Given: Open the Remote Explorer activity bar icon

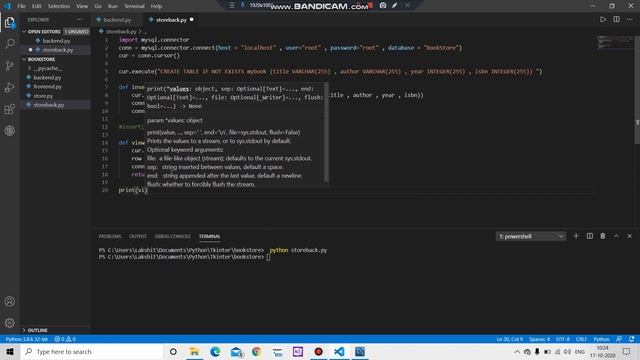Looking at the screenshot, I should click(10, 131).
